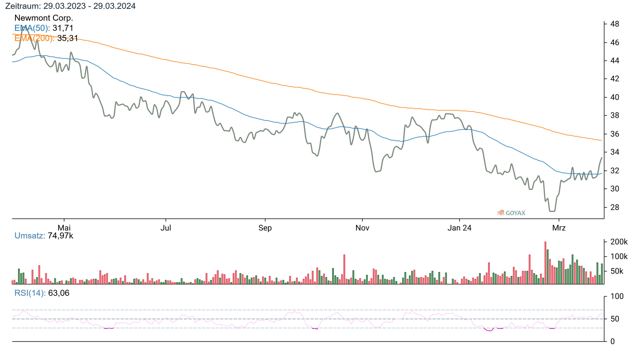Viewport: 644px width, 359px height.
Task: Click the RSI value 63,06
Action: coord(59,293)
